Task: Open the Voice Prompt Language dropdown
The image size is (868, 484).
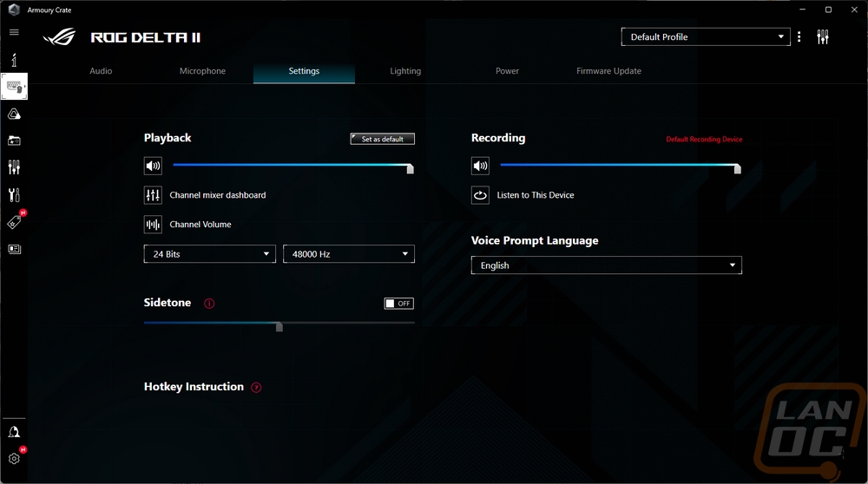Action: (x=606, y=265)
